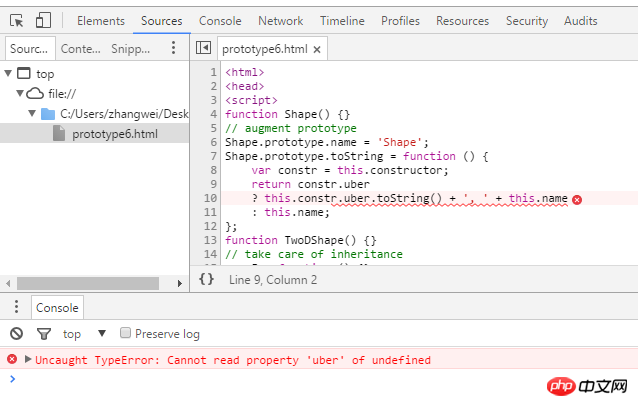Collapse the file:// tree node
The width and height of the screenshot is (638, 406).
click(x=20, y=93)
